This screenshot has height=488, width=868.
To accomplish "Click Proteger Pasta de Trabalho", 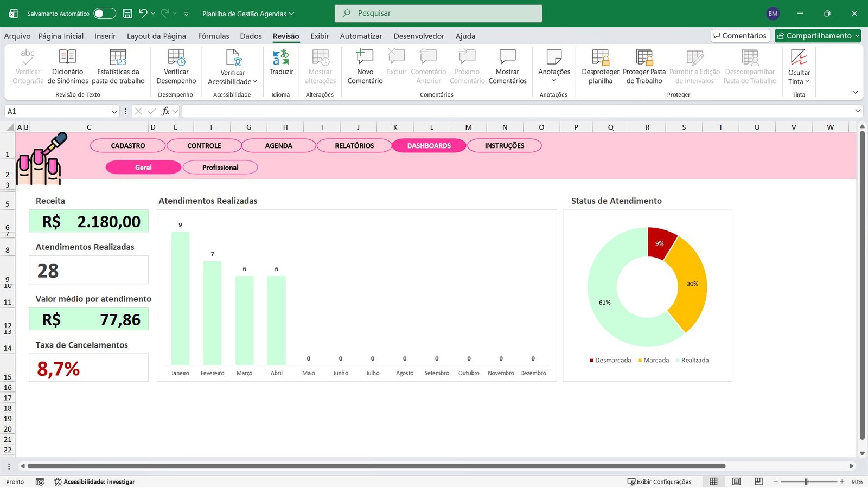I will point(644,65).
